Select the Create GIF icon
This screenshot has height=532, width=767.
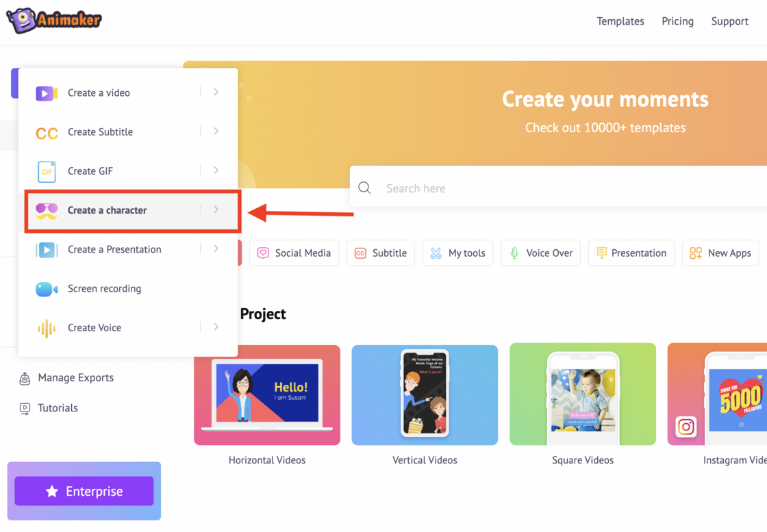click(45, 171)
